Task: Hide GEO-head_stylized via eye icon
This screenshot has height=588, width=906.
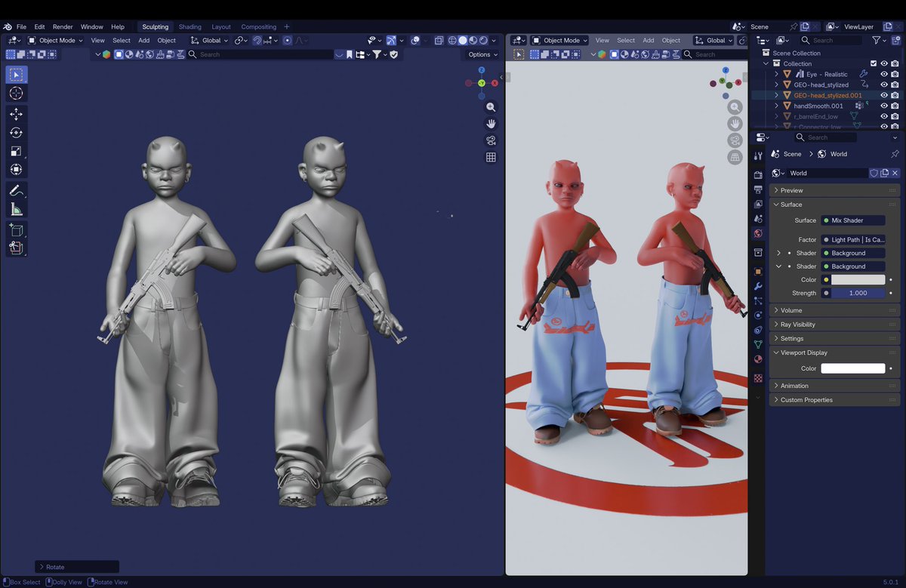Action: 884,85
